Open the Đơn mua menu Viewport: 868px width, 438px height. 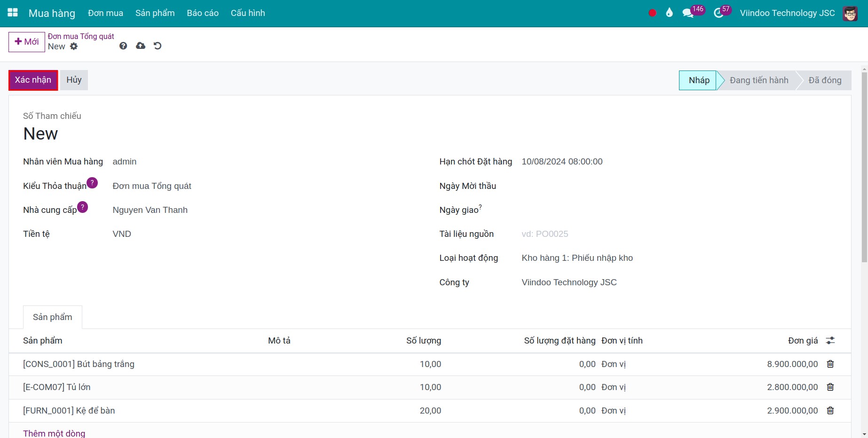[x=105, y=13]
